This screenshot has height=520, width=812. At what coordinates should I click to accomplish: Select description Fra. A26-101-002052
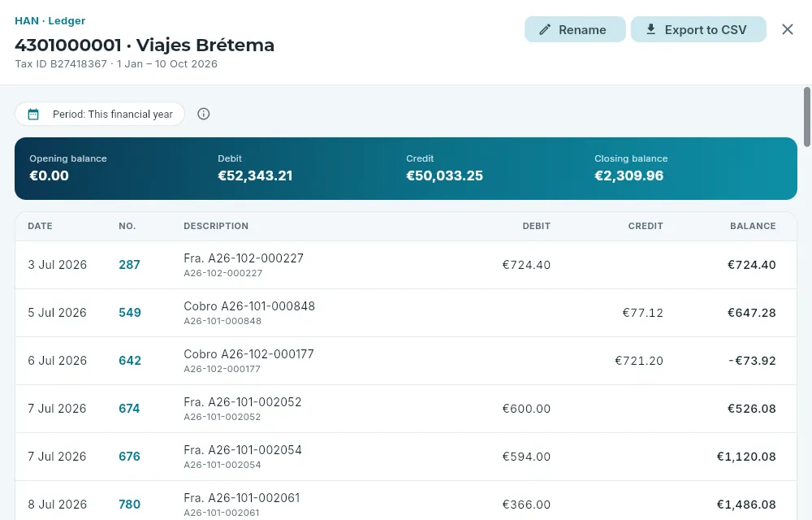[x=242, y=402]
